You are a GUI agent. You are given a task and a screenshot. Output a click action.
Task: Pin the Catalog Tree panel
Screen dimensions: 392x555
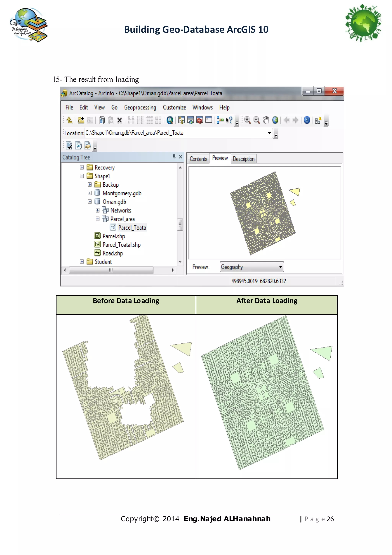174,157
